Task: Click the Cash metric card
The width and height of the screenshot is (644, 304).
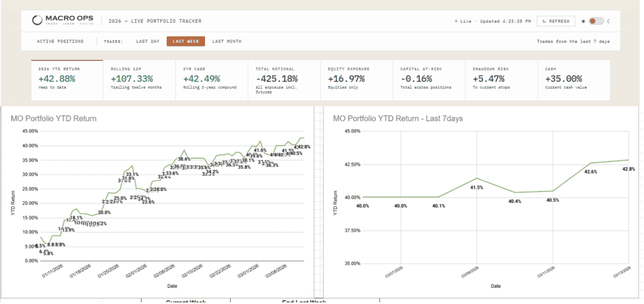Action: (574, 80)
